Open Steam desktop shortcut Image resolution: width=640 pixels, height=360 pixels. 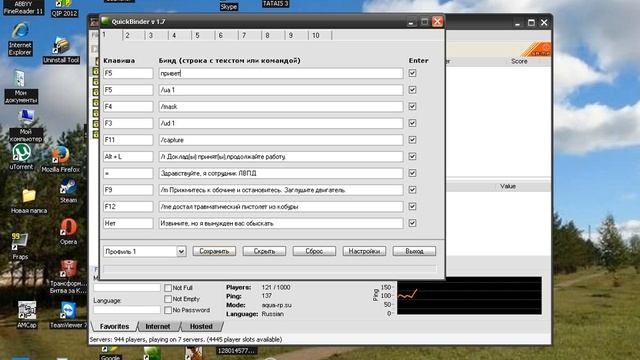(x=68, y=191)
